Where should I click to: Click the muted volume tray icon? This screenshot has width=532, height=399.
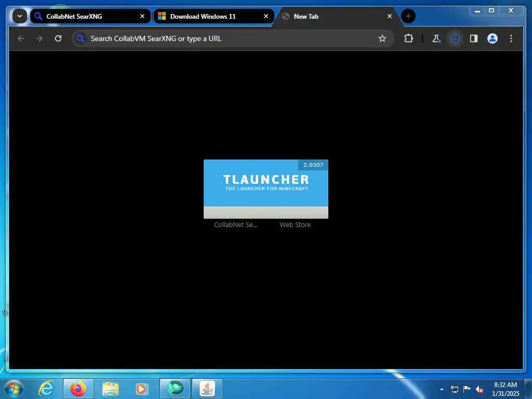point(480,389)
